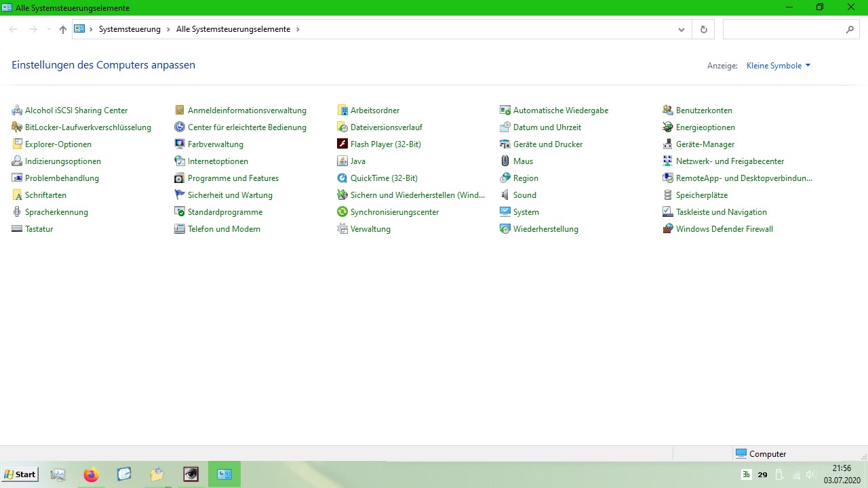Click the Java icon

coord(342,161)
